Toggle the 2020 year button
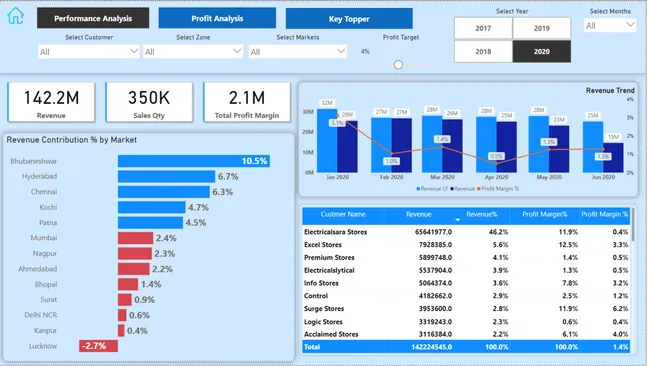Viewport: 650px width, 366px height. click(x=541, y=51)
